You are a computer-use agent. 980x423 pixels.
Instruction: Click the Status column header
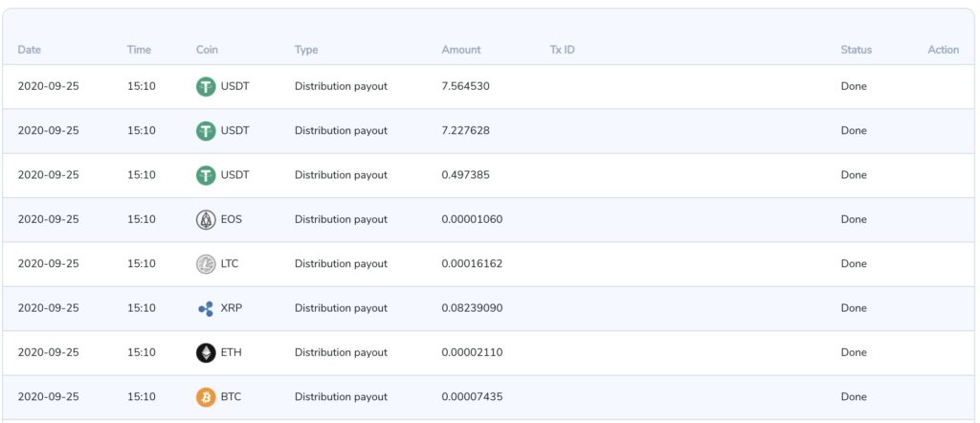[857, 50]
